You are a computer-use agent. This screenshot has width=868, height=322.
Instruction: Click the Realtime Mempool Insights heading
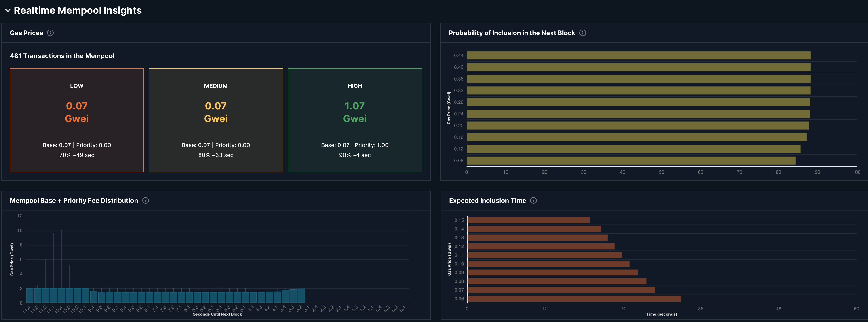[x=78, y=10]
